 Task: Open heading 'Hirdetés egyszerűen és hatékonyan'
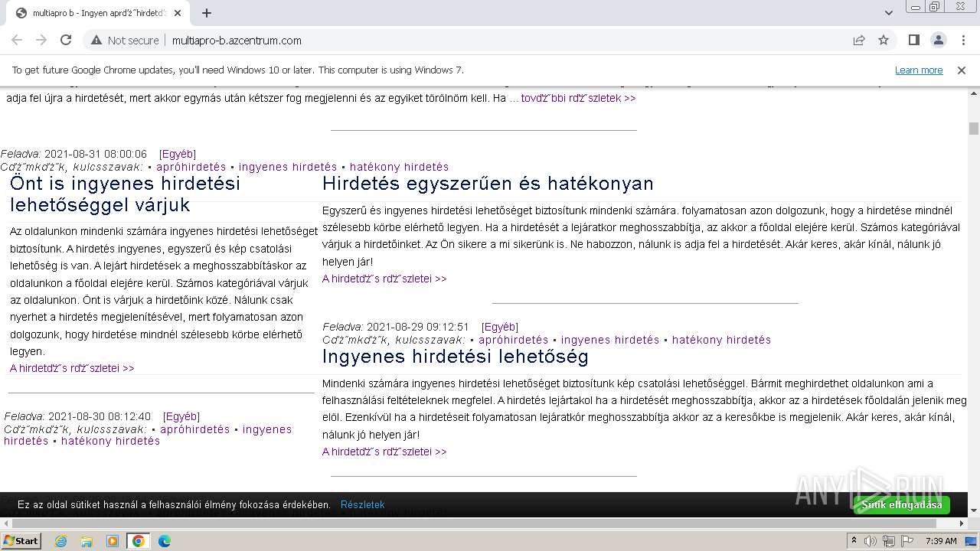point(488,184)
